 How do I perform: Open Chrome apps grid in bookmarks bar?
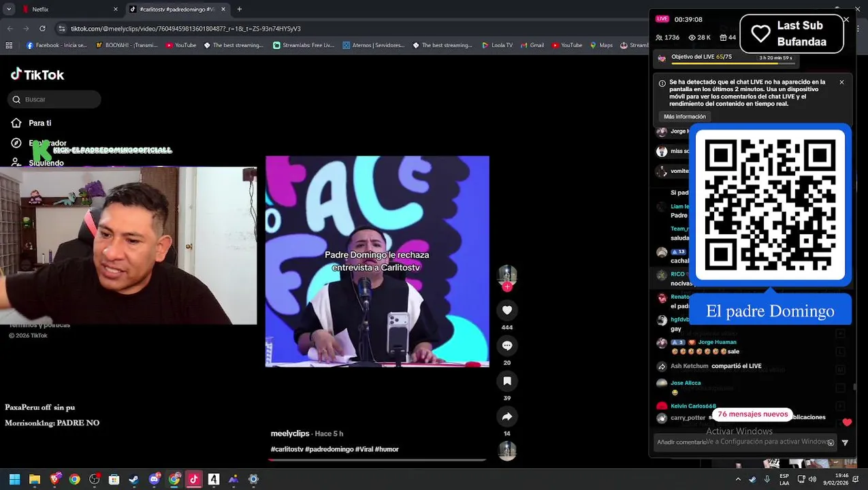point(9,45)
